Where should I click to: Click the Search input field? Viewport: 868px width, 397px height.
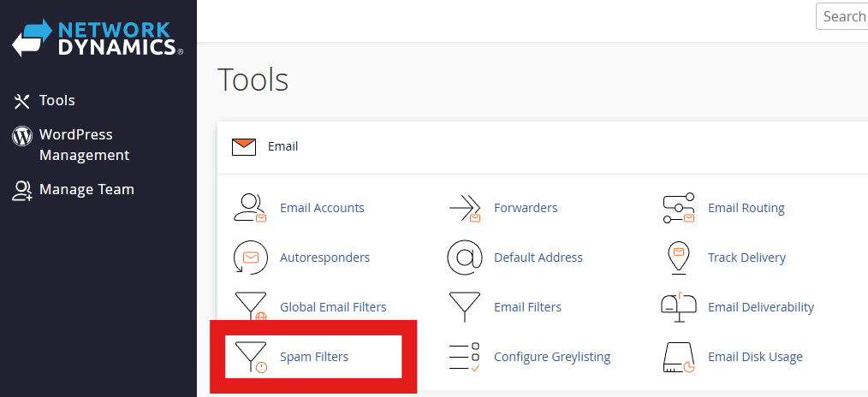tap(842, 16)
